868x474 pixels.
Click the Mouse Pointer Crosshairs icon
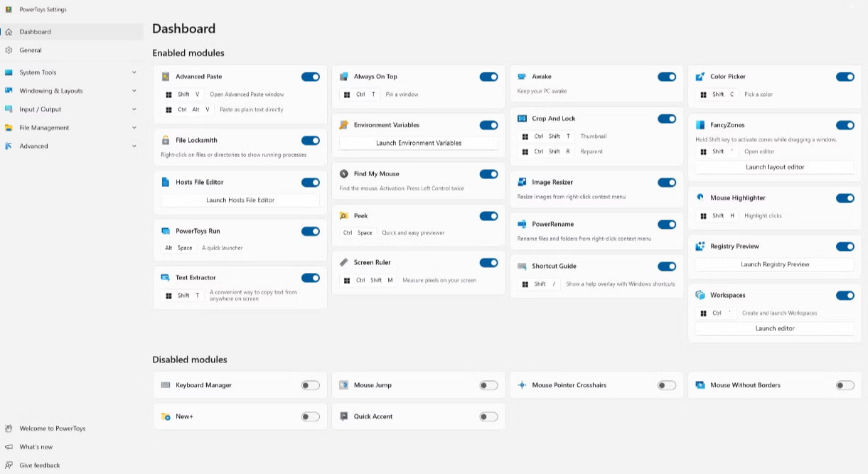pyautogui.click(x=523, y=385)
